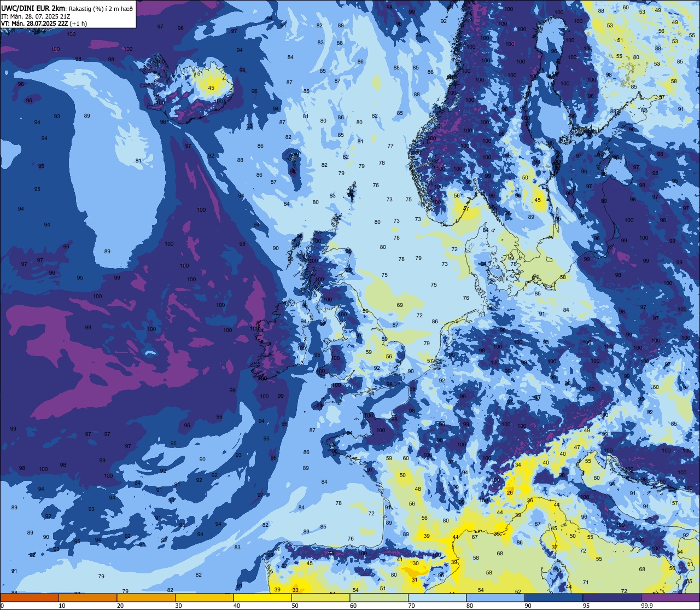Click the '34' humidity value near the Alps
Screen dimensions: 700x610
point(518,464)
